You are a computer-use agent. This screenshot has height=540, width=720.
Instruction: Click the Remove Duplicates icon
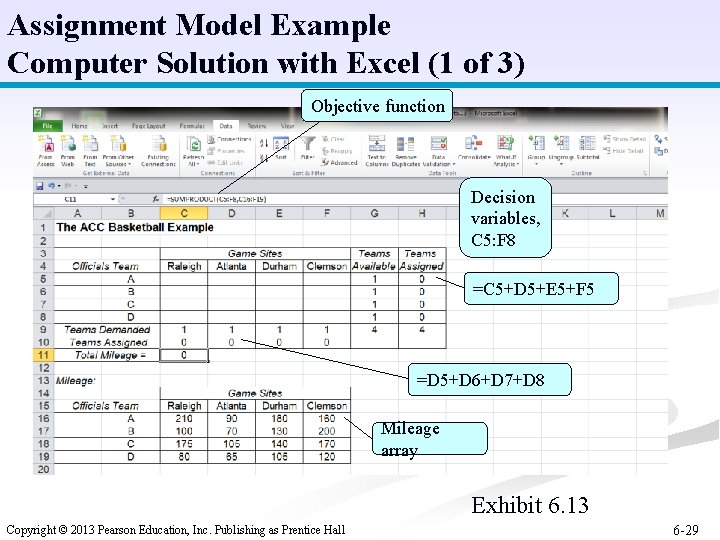[405, 143]
